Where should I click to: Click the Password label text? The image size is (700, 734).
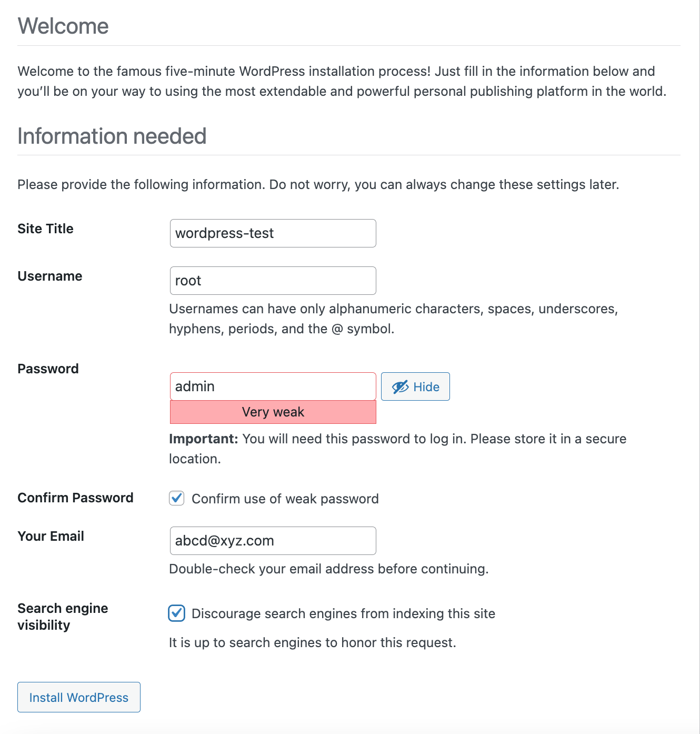pos(48,369)
